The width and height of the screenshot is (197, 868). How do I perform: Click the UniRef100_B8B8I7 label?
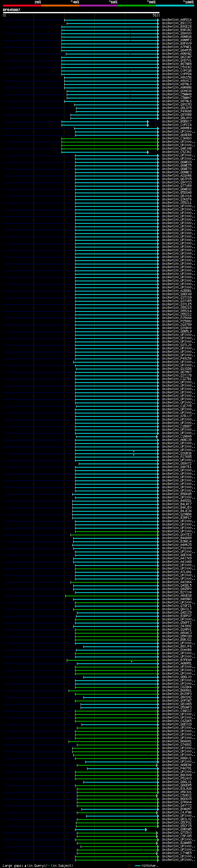click(177, 122)
